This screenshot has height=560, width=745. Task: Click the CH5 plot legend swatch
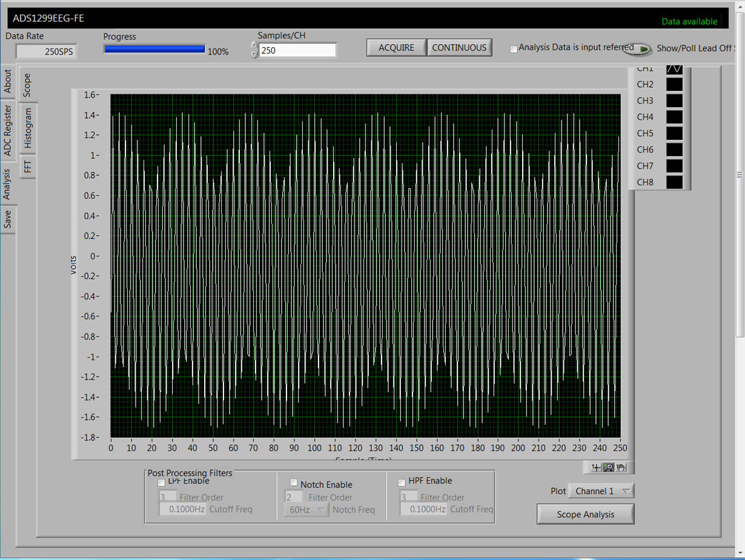click(674, 133)
